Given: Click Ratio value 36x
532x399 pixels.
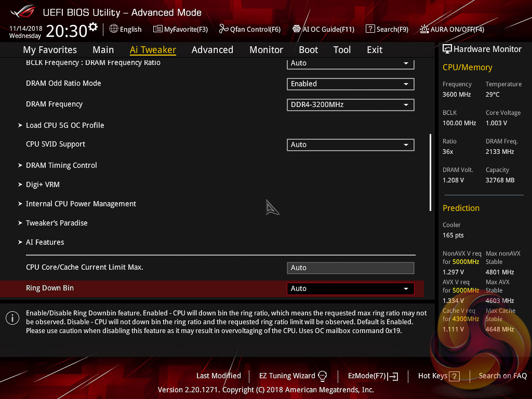Looking at the screenshot, I should 447,152.
